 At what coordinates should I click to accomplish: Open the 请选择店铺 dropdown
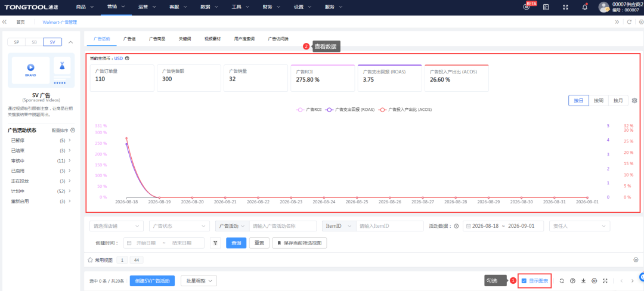[117, 226]
